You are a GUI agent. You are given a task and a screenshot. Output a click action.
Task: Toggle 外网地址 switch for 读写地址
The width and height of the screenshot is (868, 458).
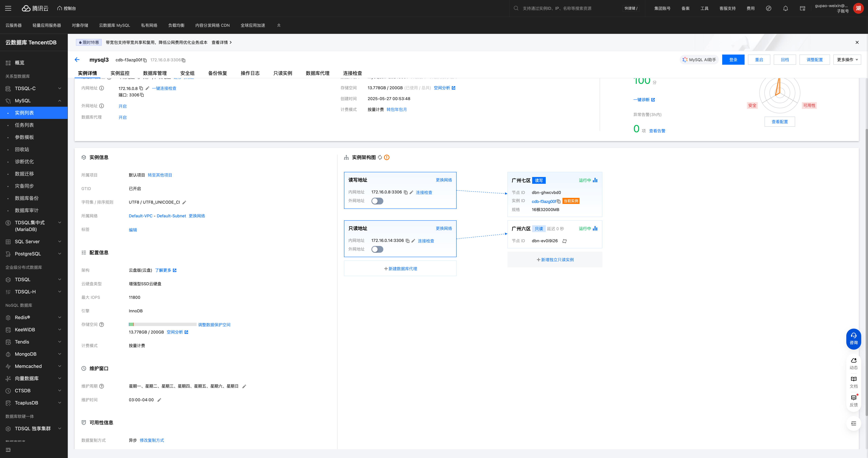pyautogui.click(x=377, y=201)
